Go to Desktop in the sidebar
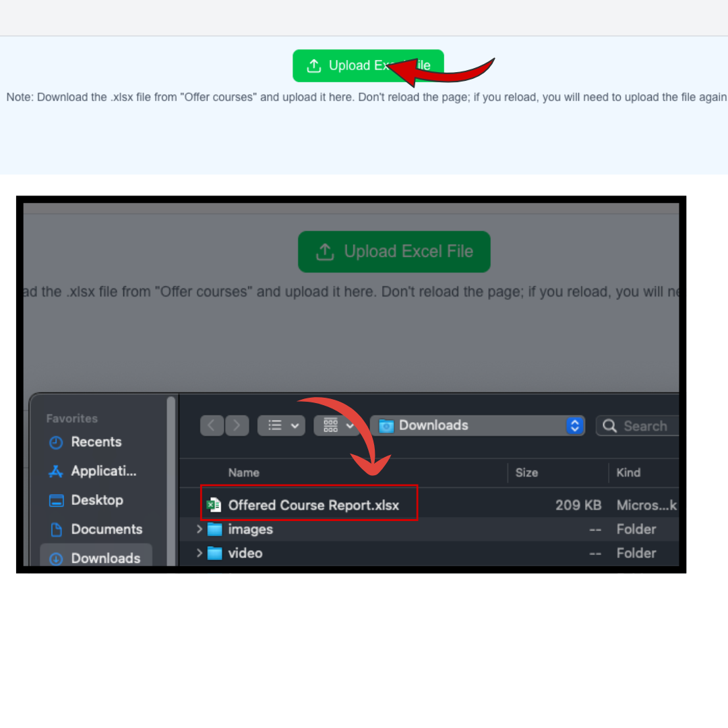The image size is (728, 728). (x=96, y=500)
